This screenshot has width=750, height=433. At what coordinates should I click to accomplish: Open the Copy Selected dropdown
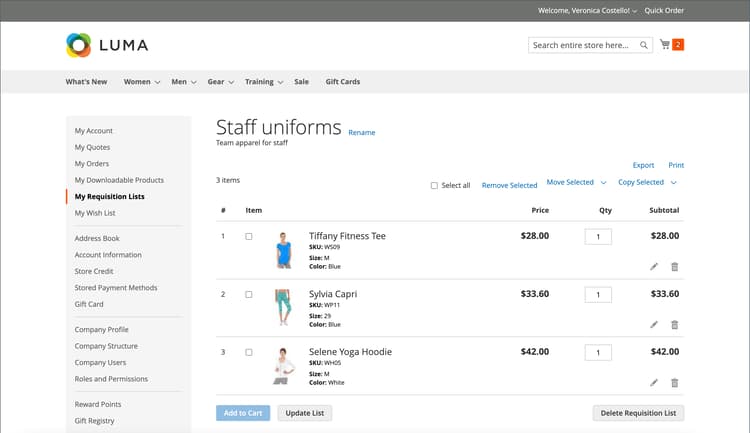[647, 183]
